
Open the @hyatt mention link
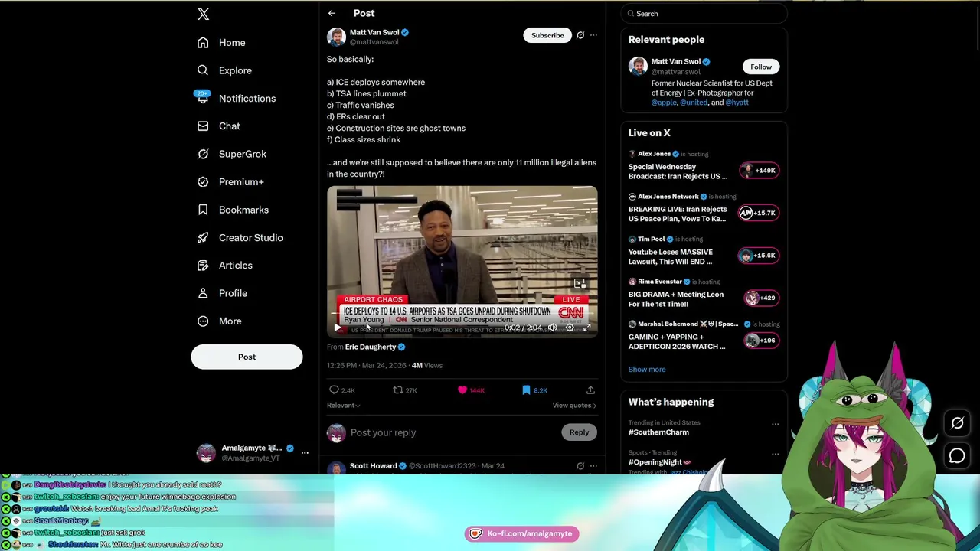[x=737, y=103]
